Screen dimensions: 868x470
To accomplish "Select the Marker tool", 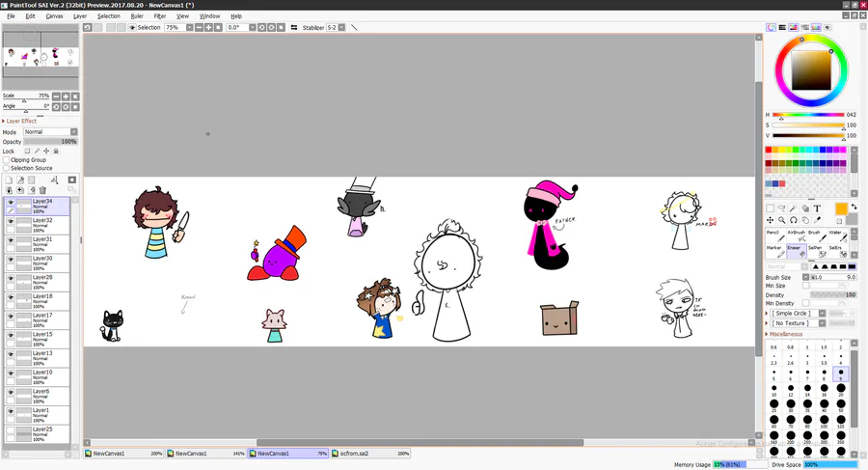I will [775, 251].
